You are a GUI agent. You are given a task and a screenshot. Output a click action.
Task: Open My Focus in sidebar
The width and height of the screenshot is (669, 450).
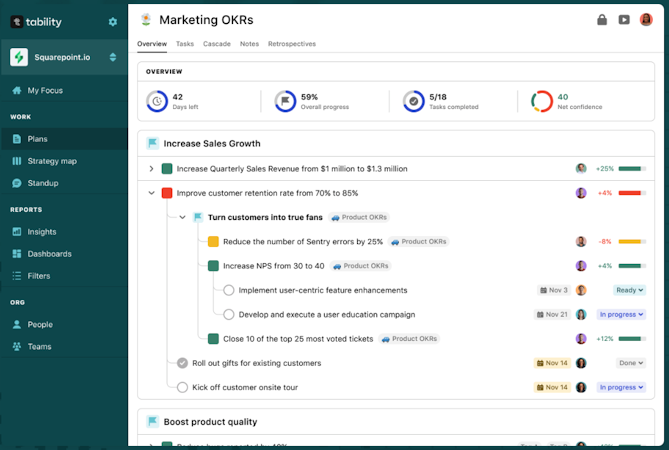(x=47, y=90)
